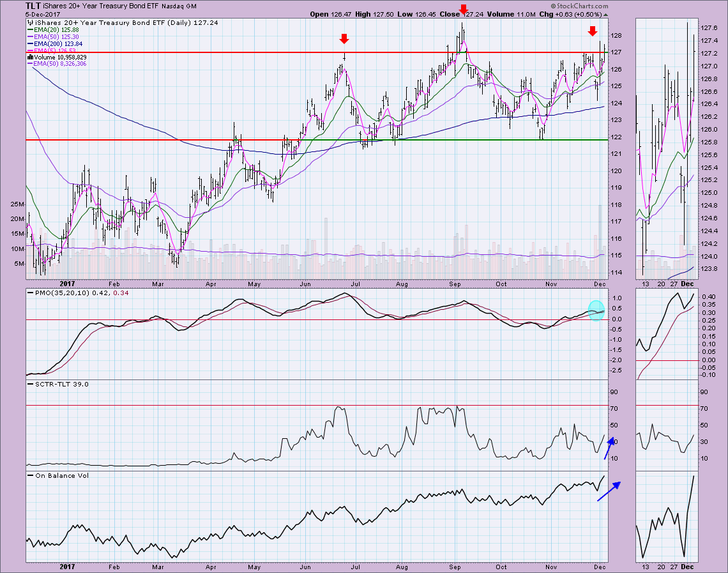Click the EMA(50) 125.30 legend entry
This screenshot has height=573, width=728.
pos(56,36)
